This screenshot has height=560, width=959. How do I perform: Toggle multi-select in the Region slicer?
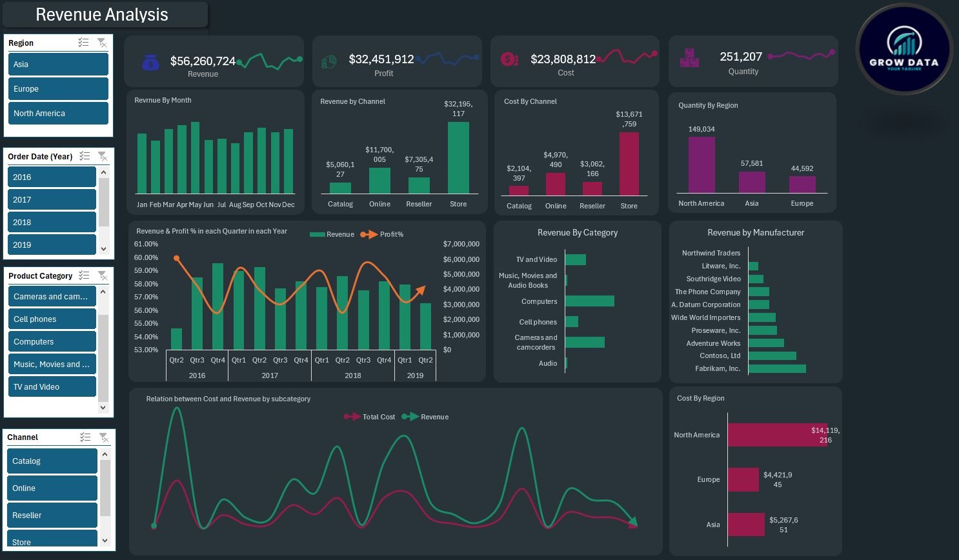click(83, 43)
